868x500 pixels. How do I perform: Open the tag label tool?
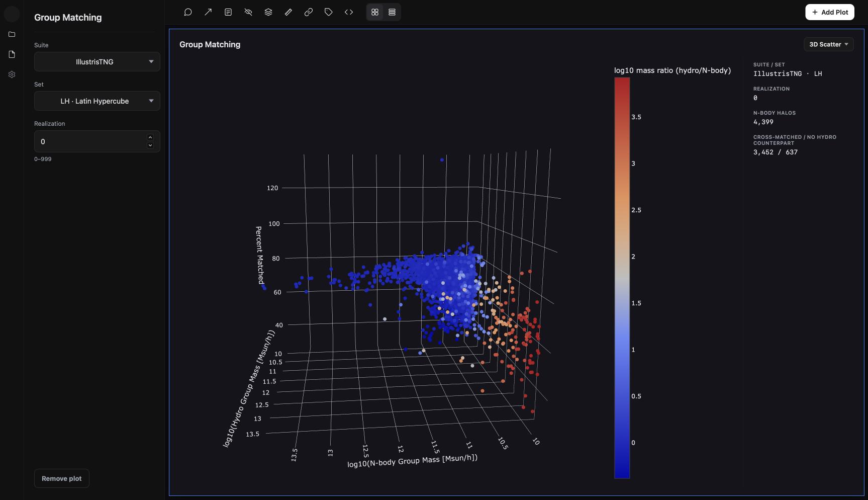click(329, 12)
